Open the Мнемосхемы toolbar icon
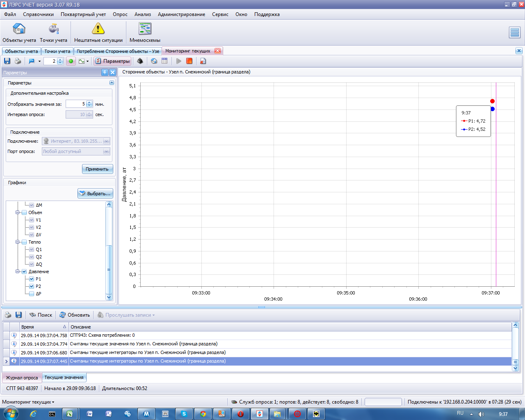Screen dimensions: 525x420 click(145, 32)
